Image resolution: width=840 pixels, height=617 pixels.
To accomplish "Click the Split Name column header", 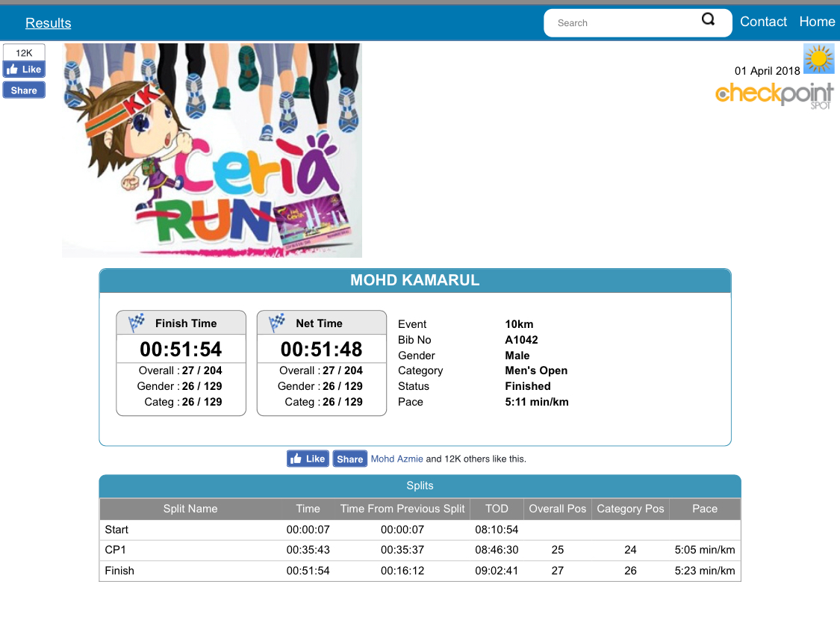I will pos(190,509).
